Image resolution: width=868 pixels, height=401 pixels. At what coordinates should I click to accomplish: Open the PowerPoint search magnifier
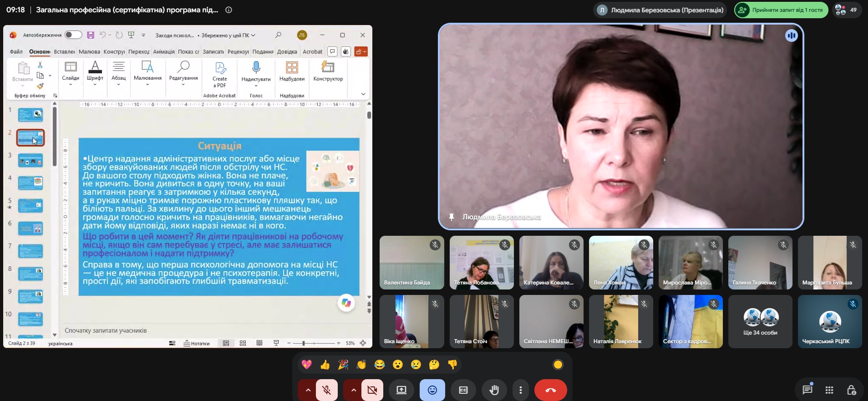[x=278, y=35]
